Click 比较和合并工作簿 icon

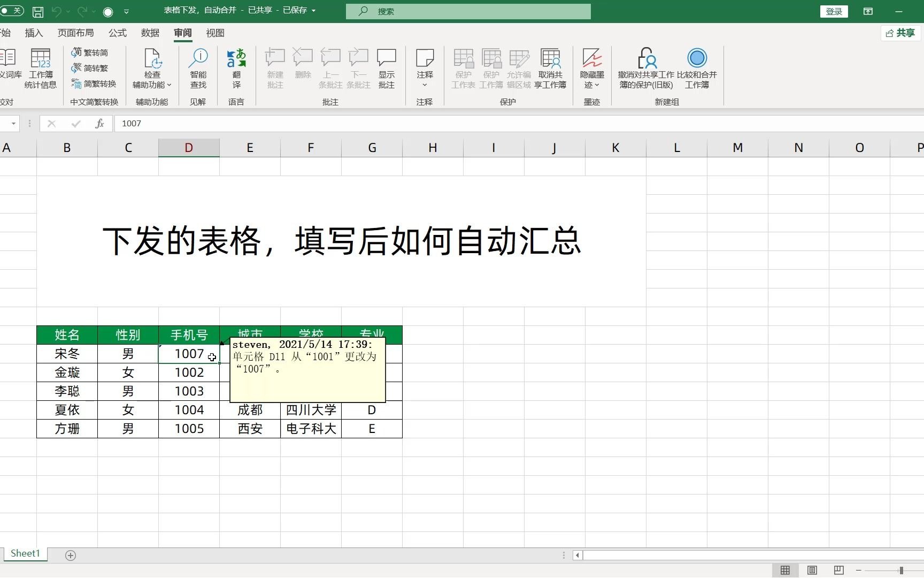pyautogui.click(x=697, y=68)
